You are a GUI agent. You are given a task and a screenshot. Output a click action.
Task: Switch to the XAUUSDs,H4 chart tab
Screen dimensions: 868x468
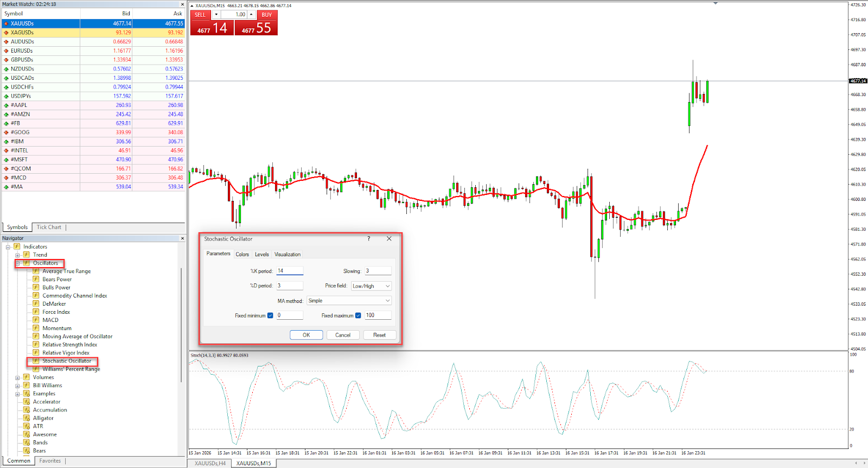coord(210,463)
